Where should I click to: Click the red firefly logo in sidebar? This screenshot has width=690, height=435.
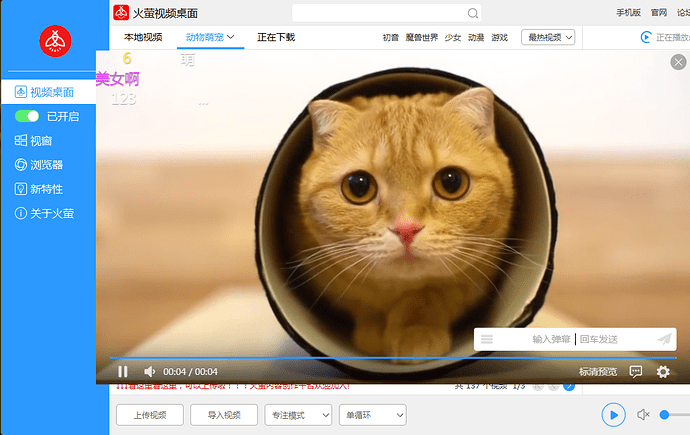(55, 41)
